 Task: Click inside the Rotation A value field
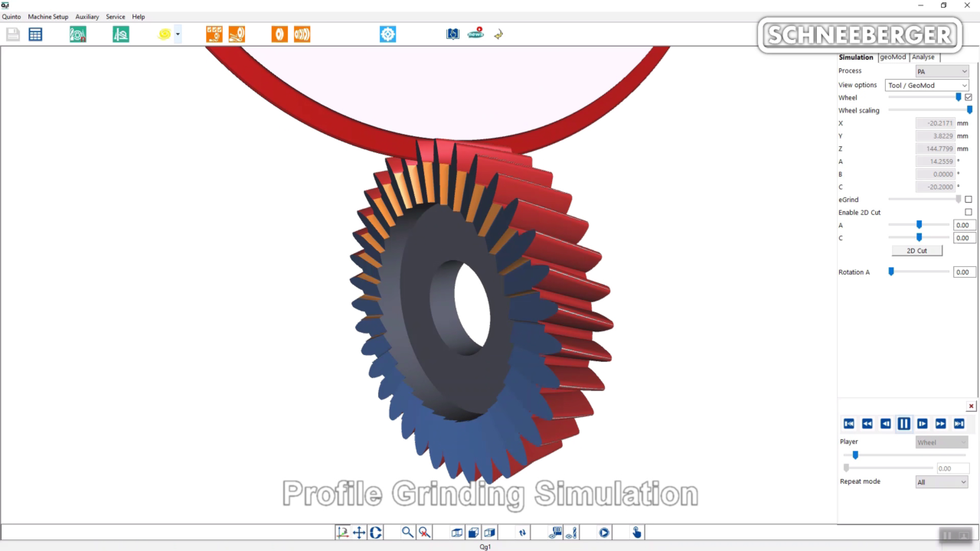pyautogui.click(x=963, y=272)
